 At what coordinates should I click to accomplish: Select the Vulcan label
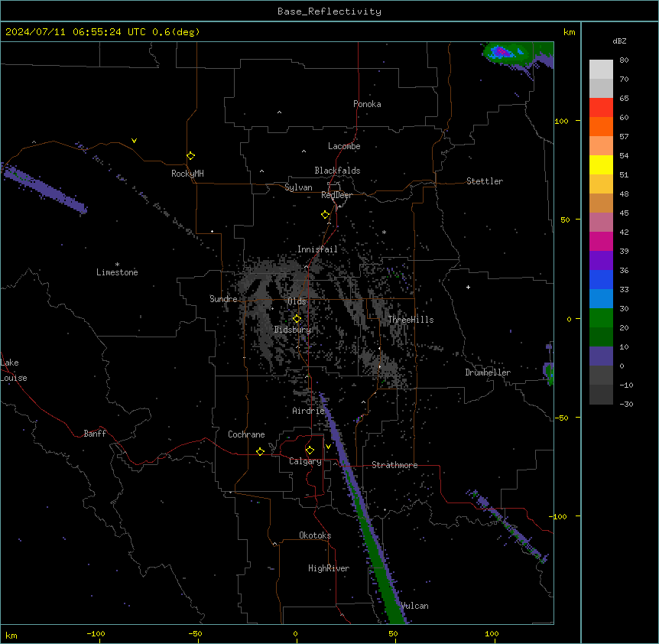tap(414, 606)
